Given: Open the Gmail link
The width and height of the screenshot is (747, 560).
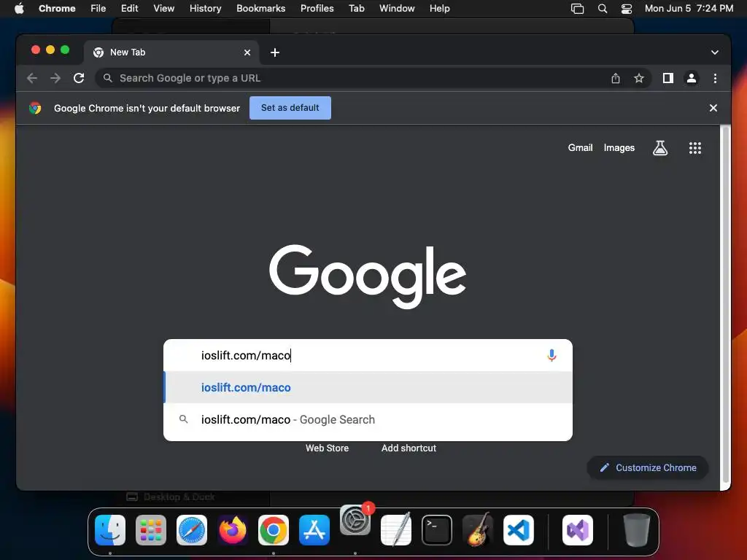Looking at the screenshot, I should 580,148.
